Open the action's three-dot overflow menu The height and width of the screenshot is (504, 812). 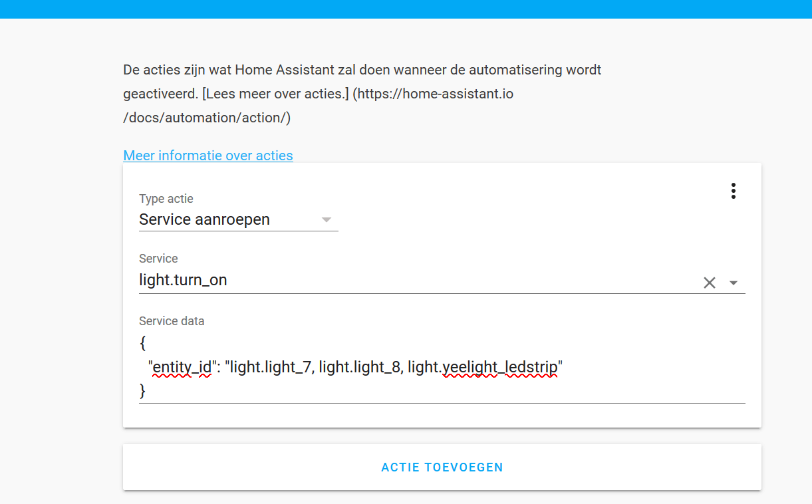[x=733, y=191]
